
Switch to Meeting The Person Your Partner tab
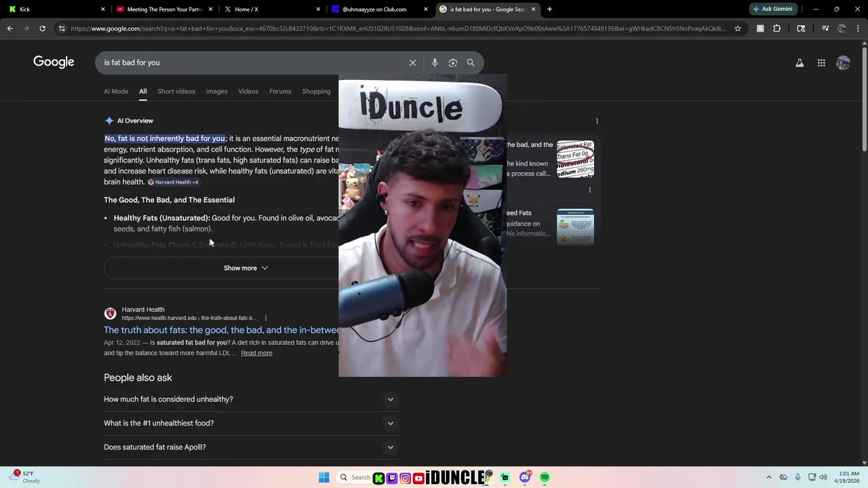pyautogui.click(x=164, y=9)
